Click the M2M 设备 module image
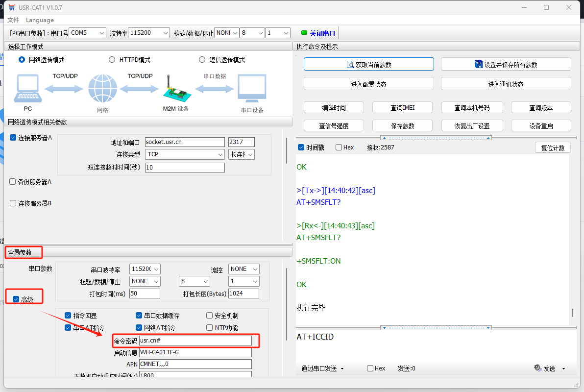Image resolution: width=584 pixels, height=392 pixels. [175, 90]
